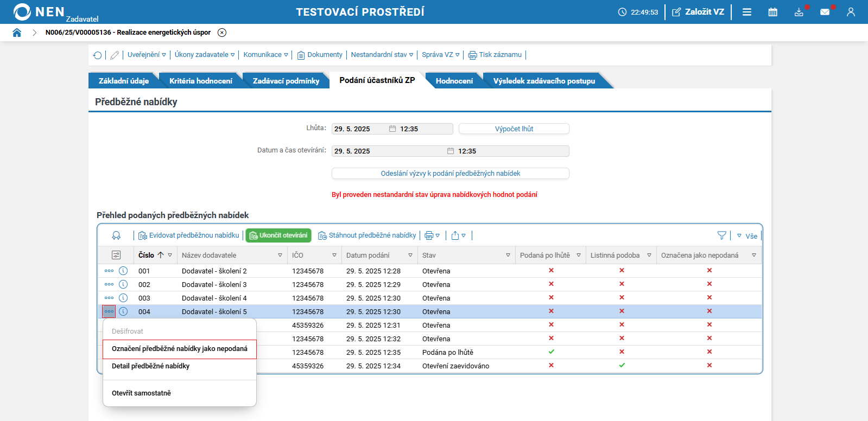This screenshot has height=421, width=868.
Task: Go to the home page icon
Action: 17,33
